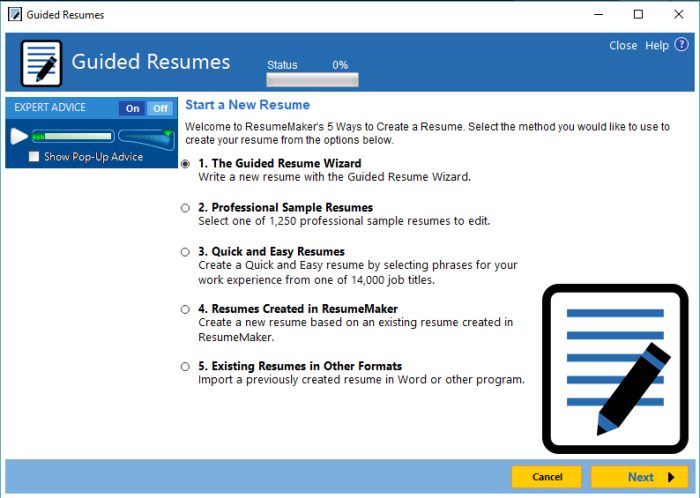Click the '4. Resumes Created in ResumeMaker' heading
The width and height of the screenshot is (700, 498).
point(298,309)
